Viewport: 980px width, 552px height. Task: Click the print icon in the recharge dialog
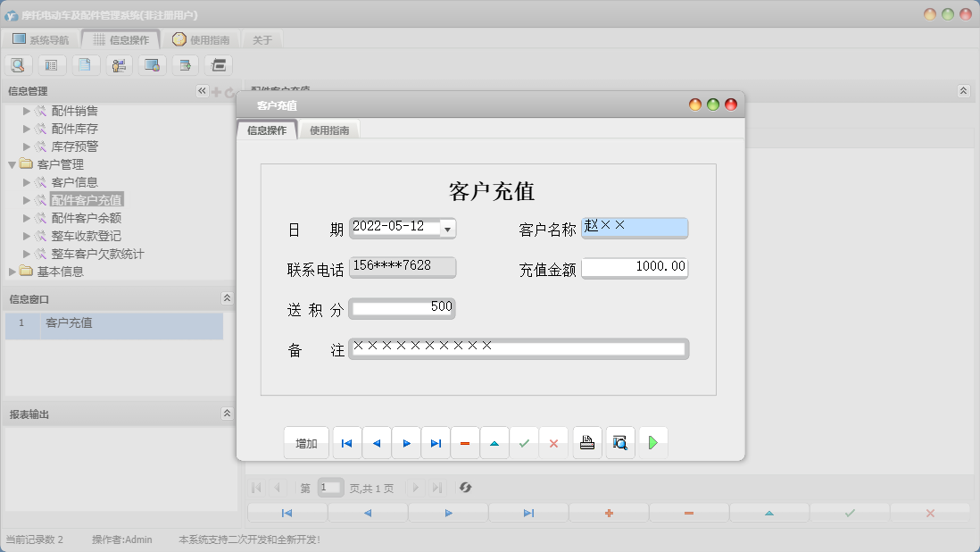(586, 442)
